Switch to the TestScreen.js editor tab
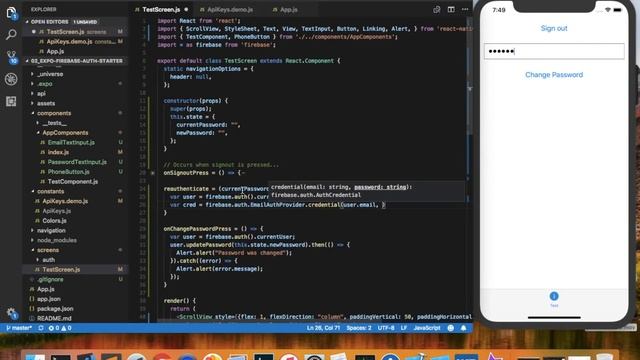640x360 pixels. point(161,9)
